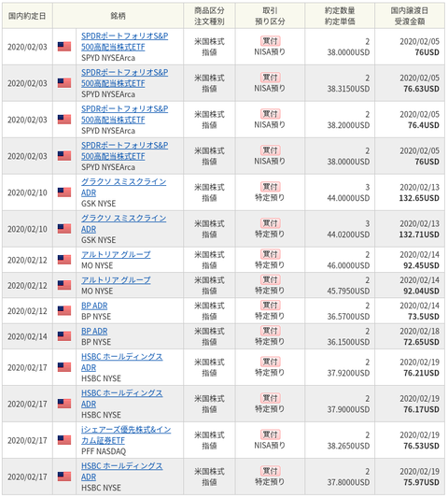Click the settlement amount 76.17USD

[x=421, y=409]
